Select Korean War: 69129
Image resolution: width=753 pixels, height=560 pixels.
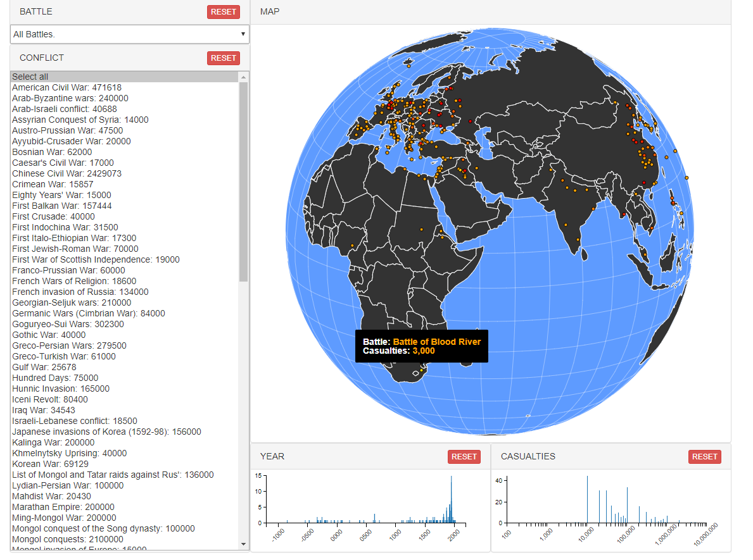click(124, 464)
